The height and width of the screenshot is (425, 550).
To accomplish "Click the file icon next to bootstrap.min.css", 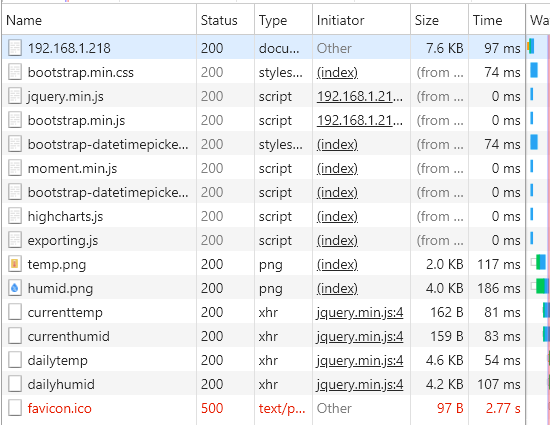I will point(15,72).
